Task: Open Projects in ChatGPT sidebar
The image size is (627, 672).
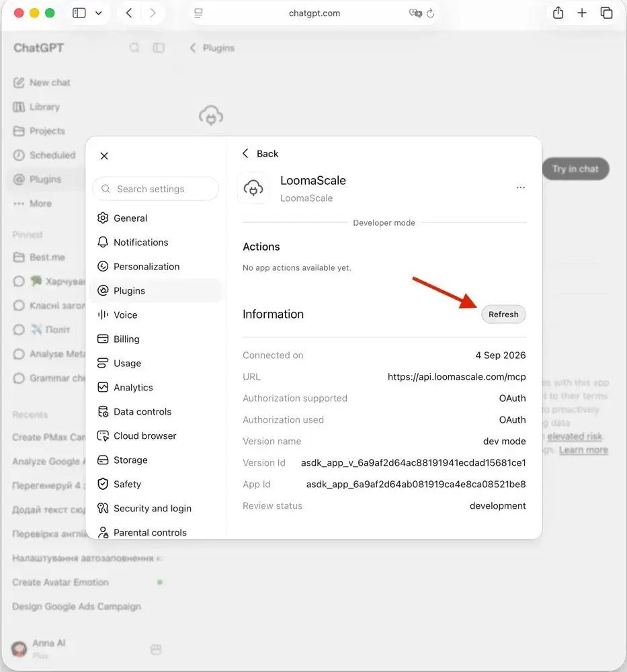Action: click(40, 131)
